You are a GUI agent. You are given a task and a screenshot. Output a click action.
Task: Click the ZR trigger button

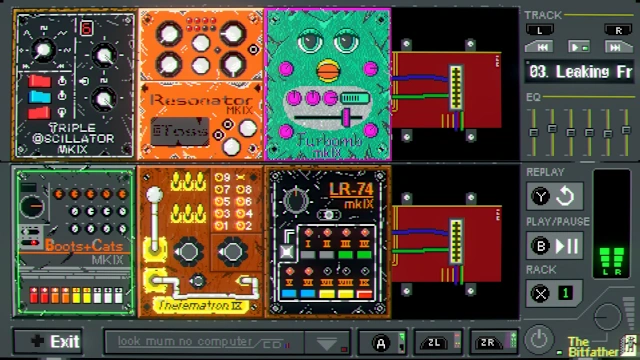pos(493,342)
